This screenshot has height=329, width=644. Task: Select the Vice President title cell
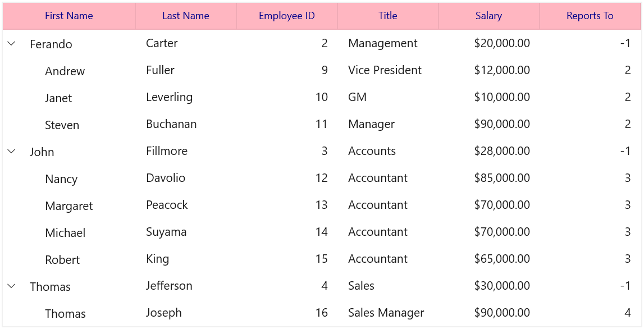388,70
